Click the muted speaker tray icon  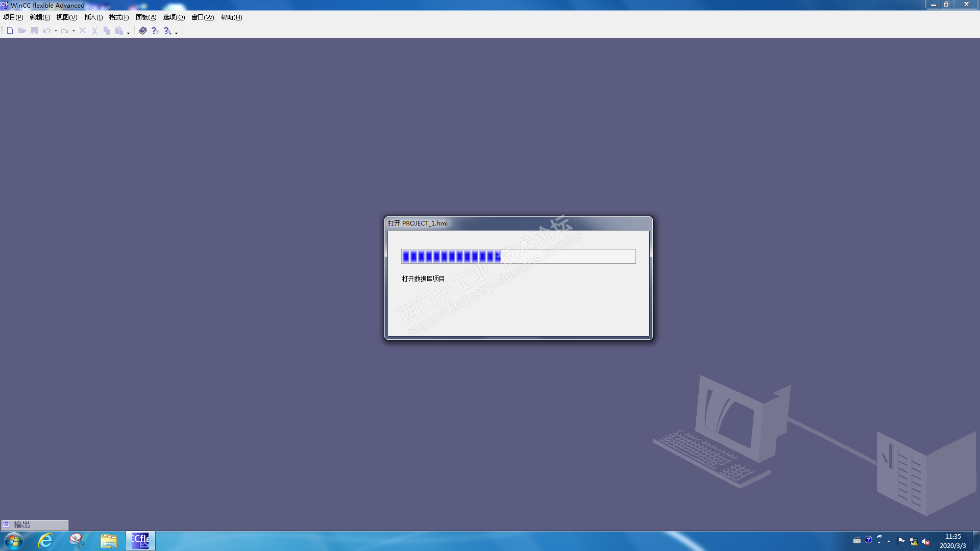926,541
